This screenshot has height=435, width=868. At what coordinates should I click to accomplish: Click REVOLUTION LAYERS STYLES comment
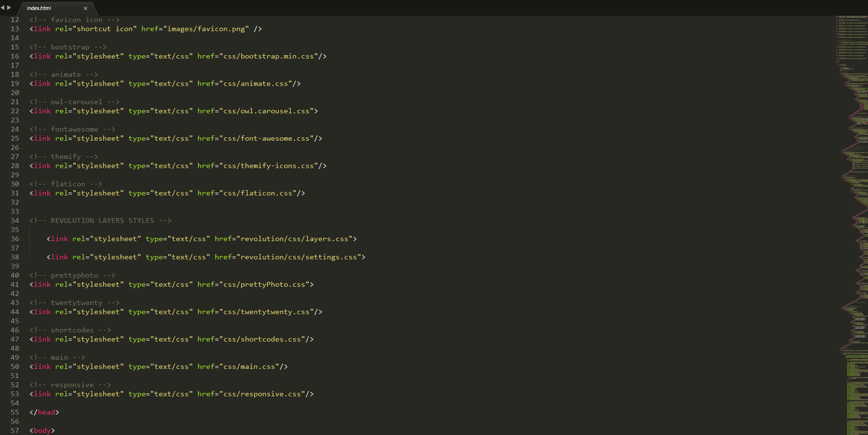pyautogui.click(x=101, y=220)
